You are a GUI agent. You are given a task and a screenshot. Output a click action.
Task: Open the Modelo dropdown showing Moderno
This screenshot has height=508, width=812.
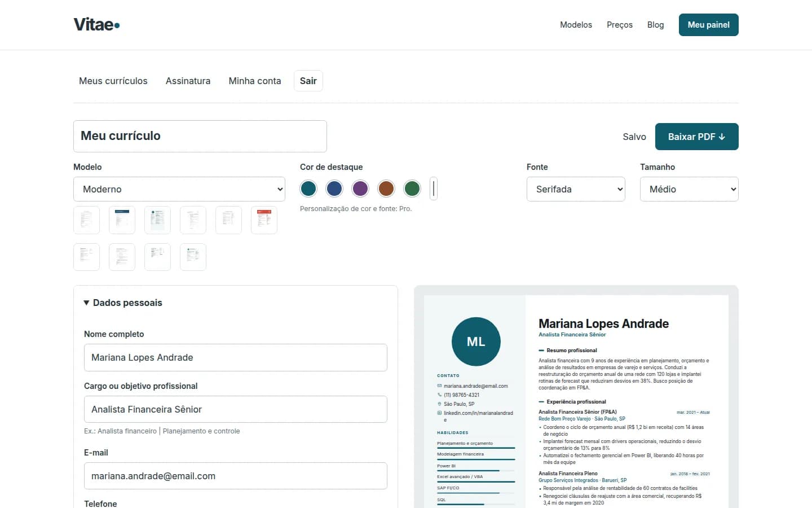click(179, 189)
